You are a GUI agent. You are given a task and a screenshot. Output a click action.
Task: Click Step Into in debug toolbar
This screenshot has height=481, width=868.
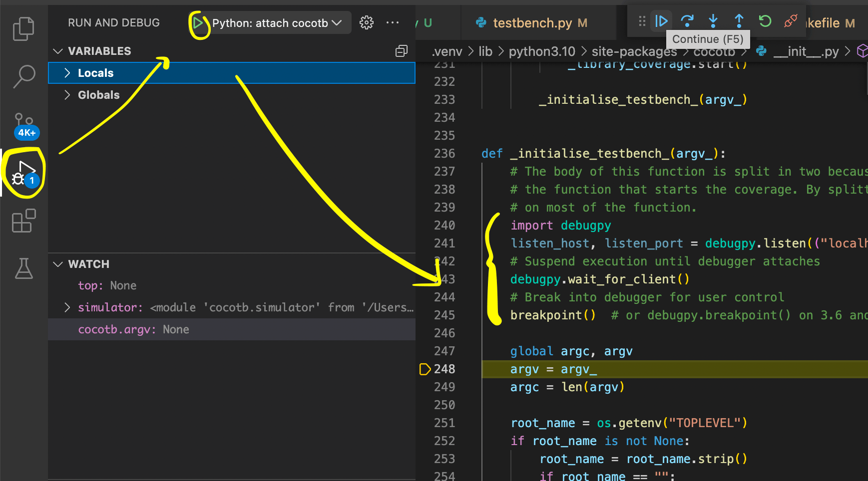[713, 21]
